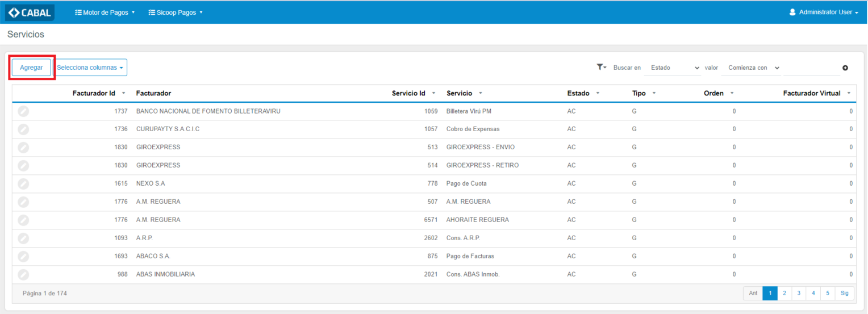Click the Billetera Virú PM service cell
The width and height of the screenshot is (868, 314).
click(x=469, y=111)
